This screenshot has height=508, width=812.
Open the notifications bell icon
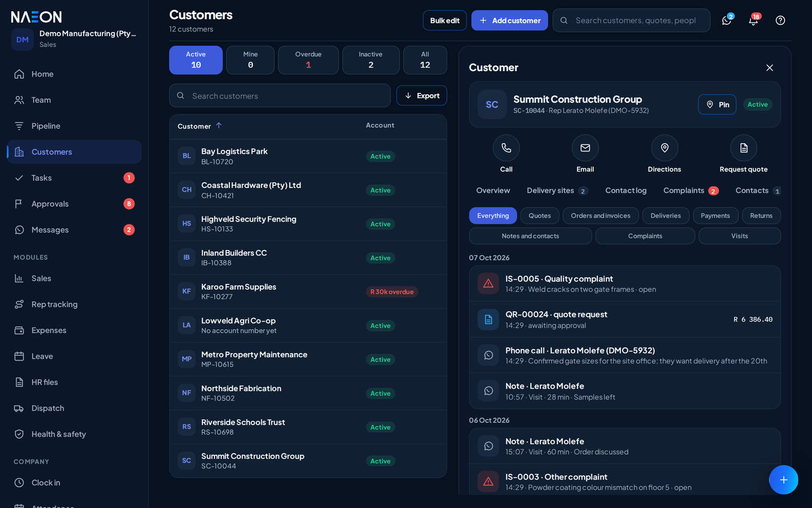pos(754,20)
